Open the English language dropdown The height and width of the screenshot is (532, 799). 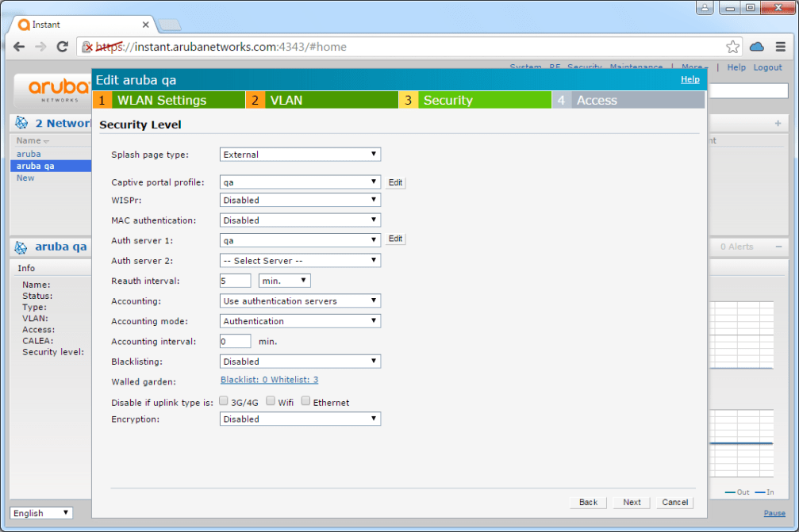(x=40, y=512)
